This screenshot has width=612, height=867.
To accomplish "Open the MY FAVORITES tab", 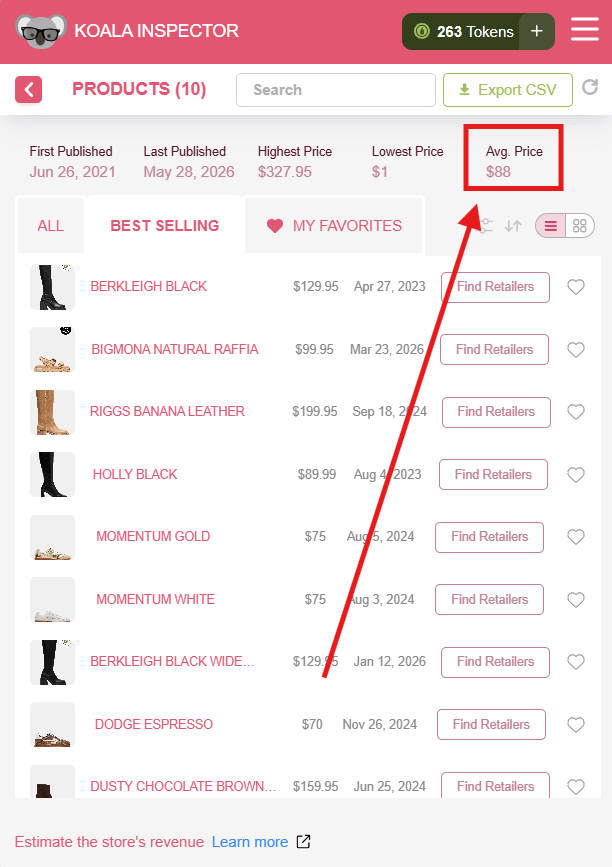I will (334, 226).
